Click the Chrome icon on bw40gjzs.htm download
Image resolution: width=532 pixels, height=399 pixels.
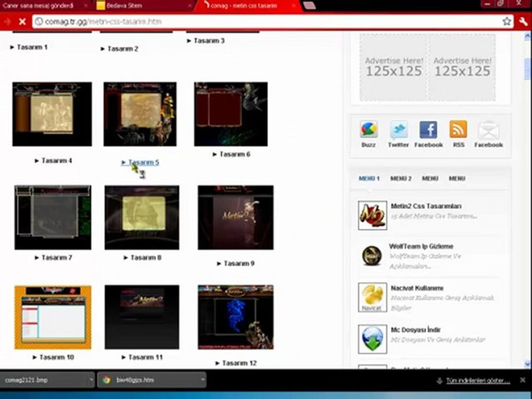(x=106, y=380)
